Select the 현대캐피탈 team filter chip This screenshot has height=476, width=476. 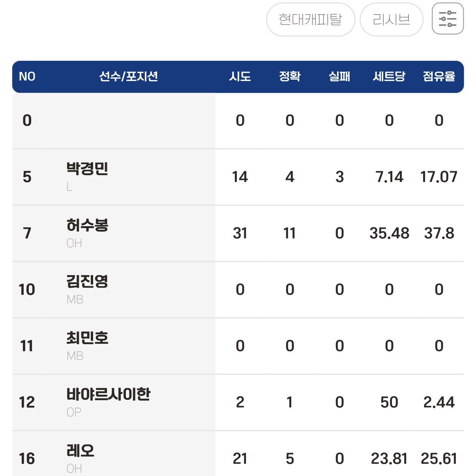click(x=311, y=19)
